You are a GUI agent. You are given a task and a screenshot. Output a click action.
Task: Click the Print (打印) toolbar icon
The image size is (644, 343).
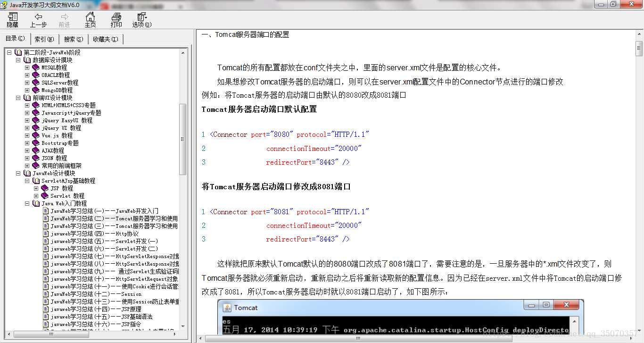pos(116,20)
